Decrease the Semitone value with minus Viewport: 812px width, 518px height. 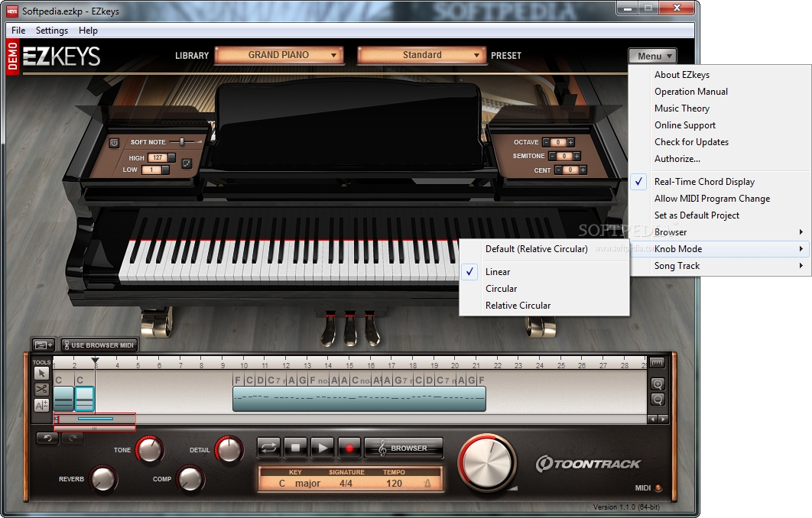pos(552,156)
